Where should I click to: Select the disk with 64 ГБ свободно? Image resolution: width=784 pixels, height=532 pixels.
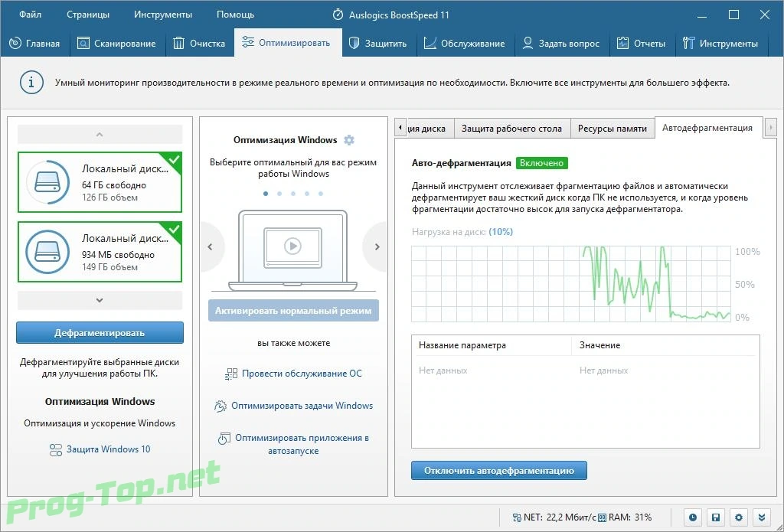100,182
